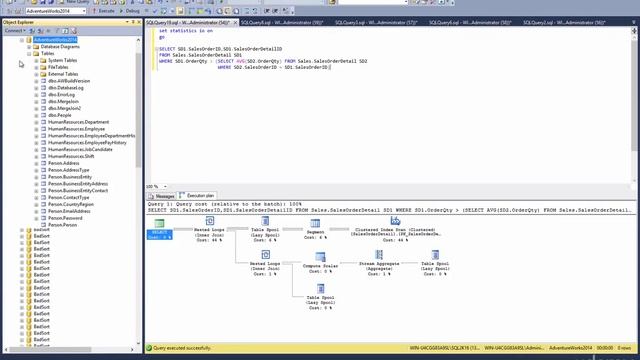
Task: Run the query with Execute
Action: (x=104, y=11)
